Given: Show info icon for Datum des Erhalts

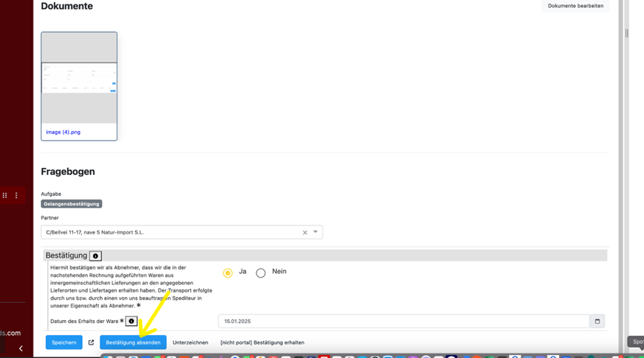Looking at the screenshot, I should pyautogui.click(x=132, y=322).
